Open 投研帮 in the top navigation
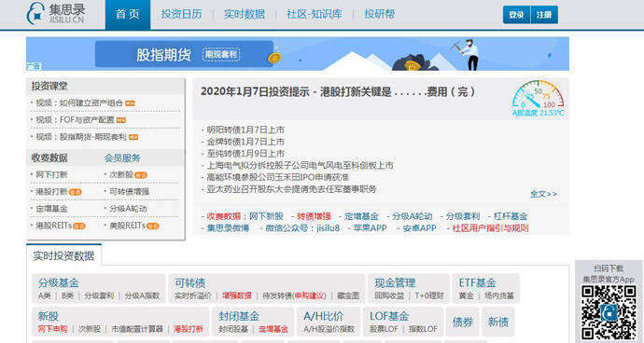Screen dimensions: 644x343 379,14
